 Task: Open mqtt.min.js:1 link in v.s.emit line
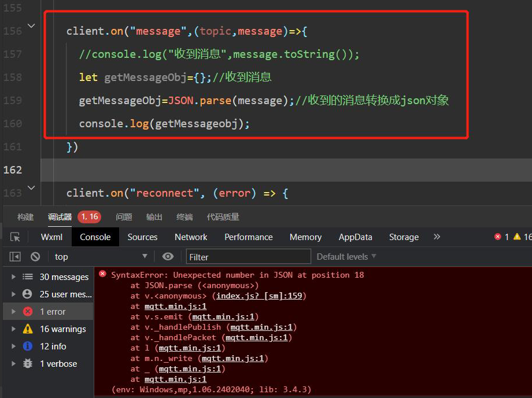click(223, 317)
